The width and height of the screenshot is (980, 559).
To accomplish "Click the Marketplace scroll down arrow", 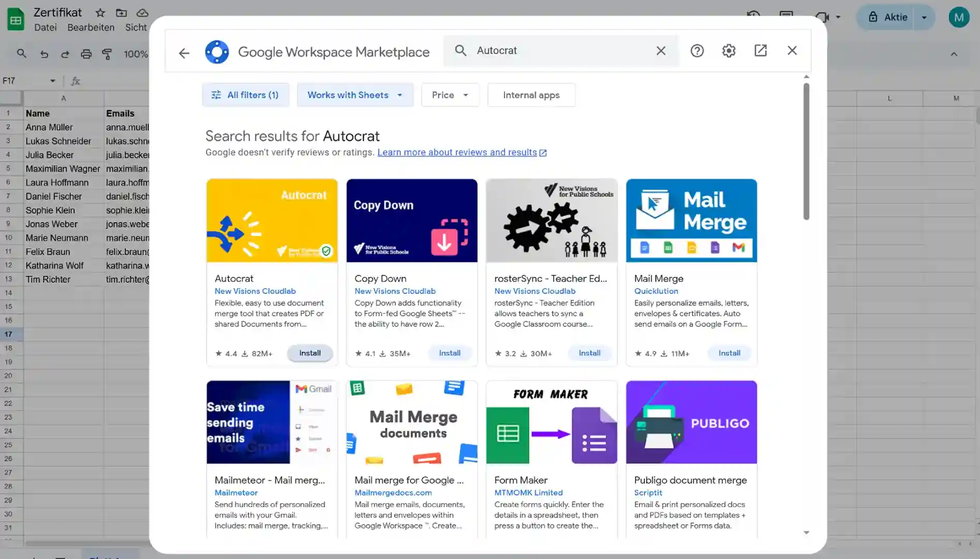I will pyautogui.click(x=806, y=532).
